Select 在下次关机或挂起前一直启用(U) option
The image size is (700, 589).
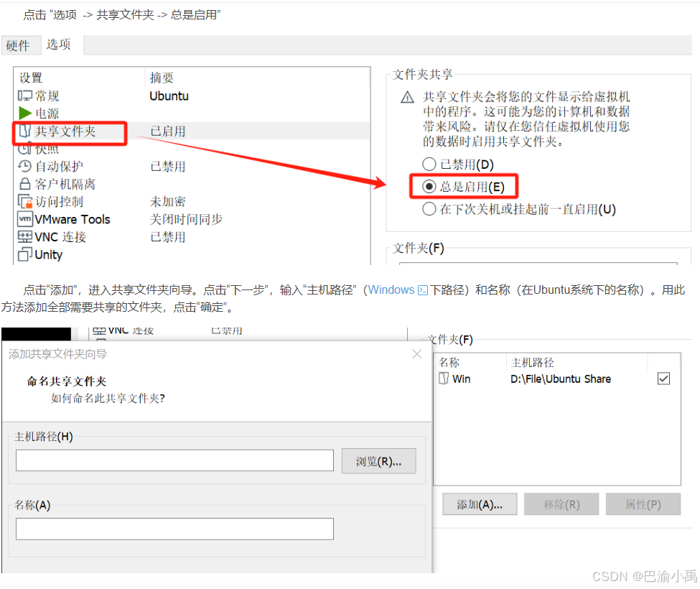[429, 208]
